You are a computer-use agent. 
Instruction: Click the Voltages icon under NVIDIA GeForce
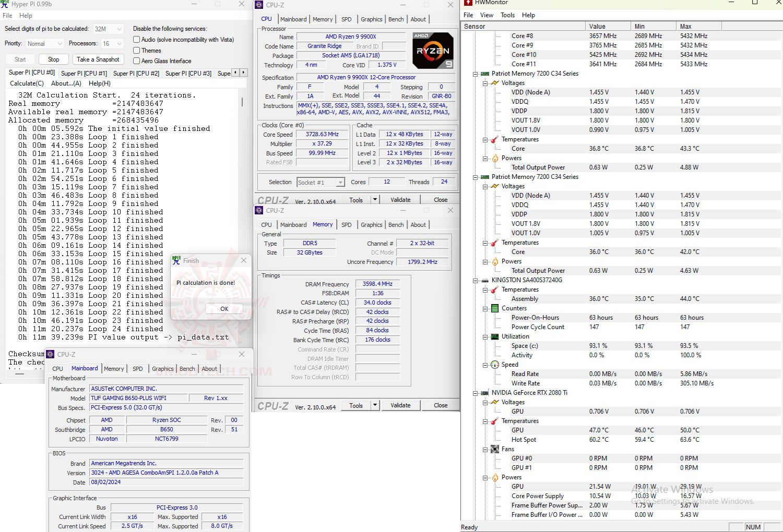pyautogui.click(x=495, y=402)
